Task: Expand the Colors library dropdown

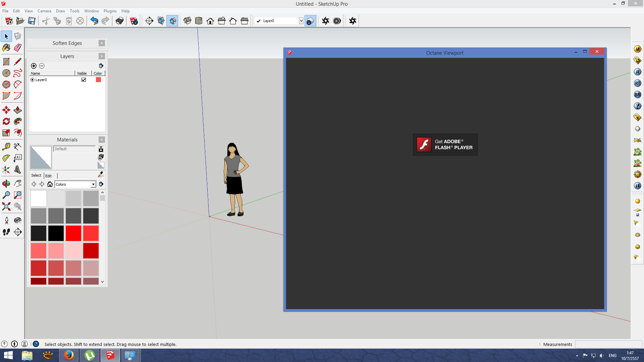Action: click(93, 184)
